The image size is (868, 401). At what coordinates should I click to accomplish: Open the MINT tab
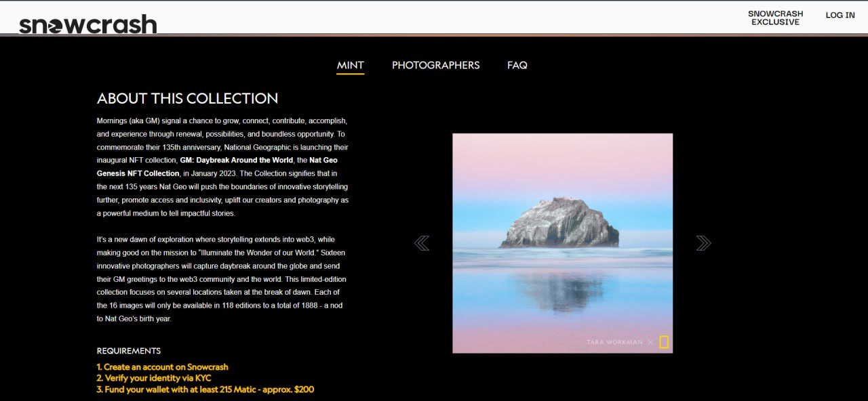pos(351,65)
